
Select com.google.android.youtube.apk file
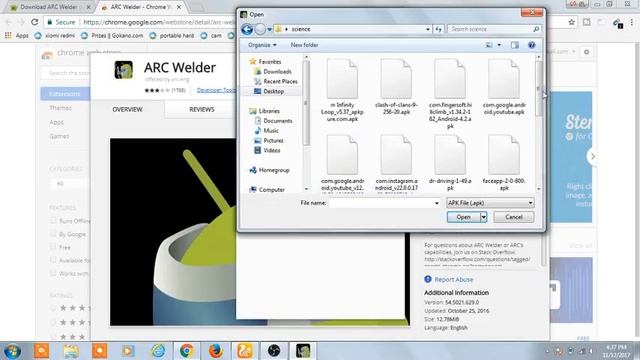pyautogui.click(x=504, y=87)
